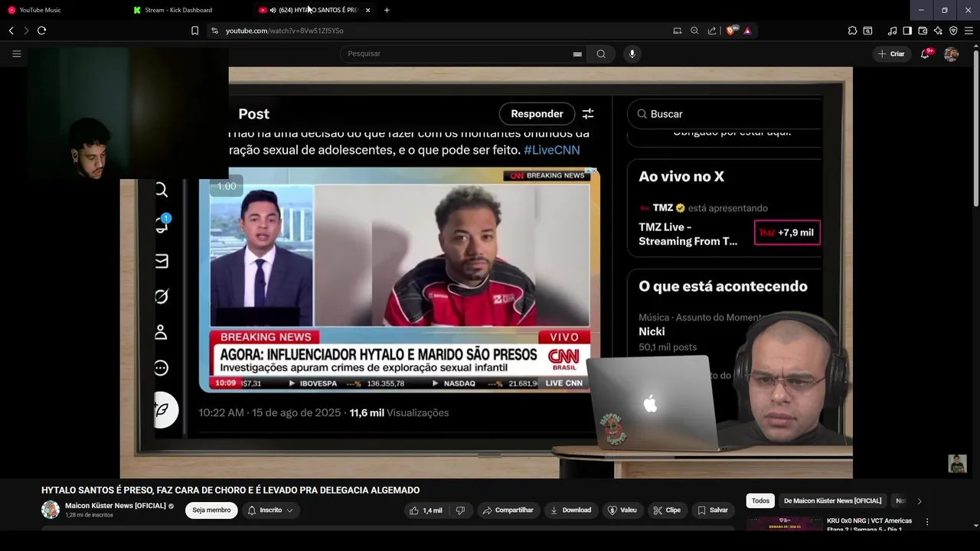This screenshot has width=980, height=551.
Task: Open a new browser tab
Action: point(387,10)
